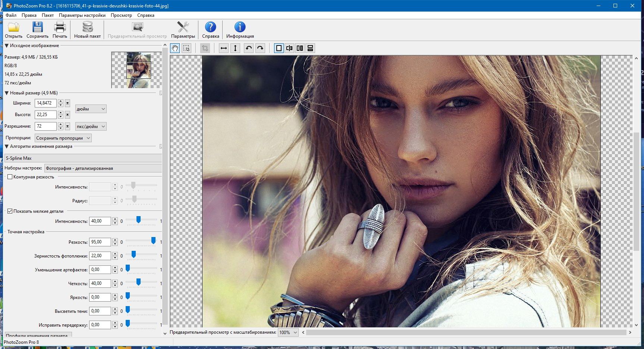Click the Открыть (Open) folder icon

pos(13,27)
